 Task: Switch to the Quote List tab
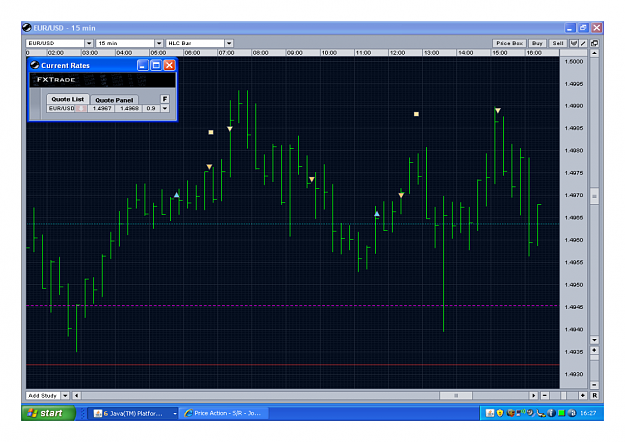(67, 99)
